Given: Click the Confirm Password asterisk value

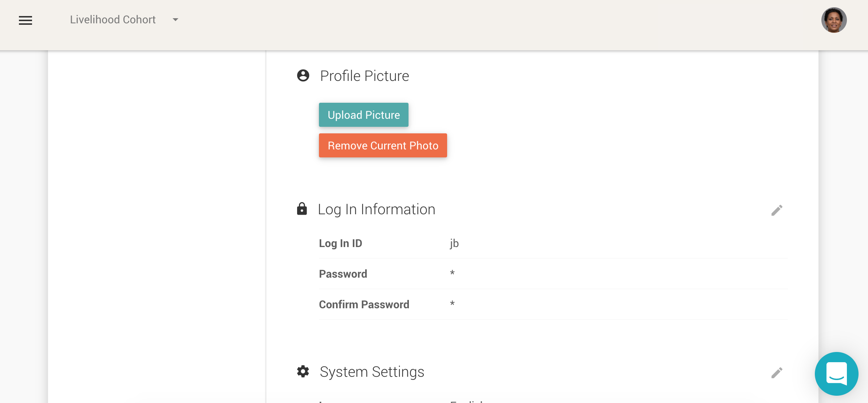Looking at the screenshot, I should pyautogui.click(x=452, y=304).
